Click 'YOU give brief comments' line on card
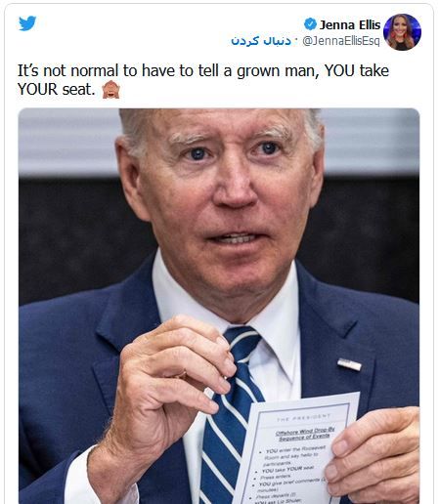 (292, 483)
